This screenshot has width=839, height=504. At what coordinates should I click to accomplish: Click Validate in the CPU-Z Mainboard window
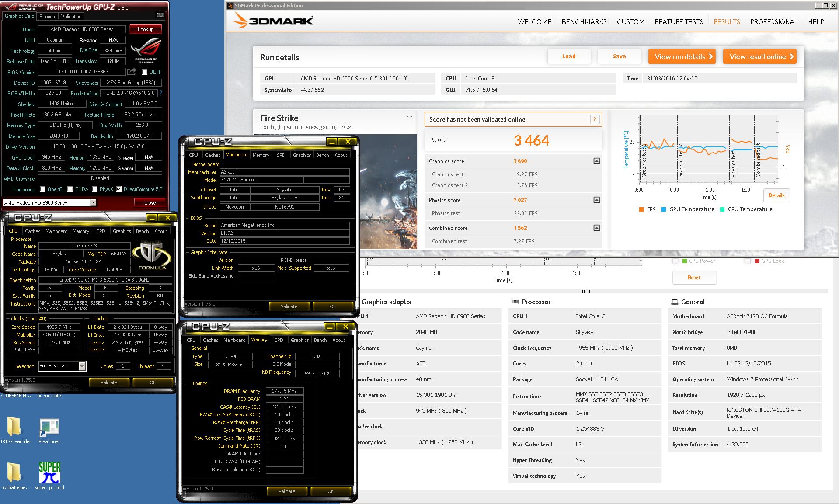pyautogui.click(x=289, y=306)
